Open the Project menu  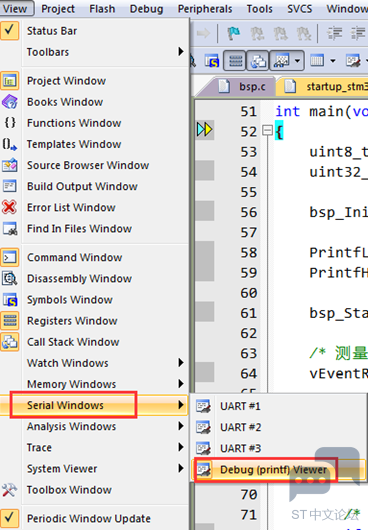[x=58, y=9]
